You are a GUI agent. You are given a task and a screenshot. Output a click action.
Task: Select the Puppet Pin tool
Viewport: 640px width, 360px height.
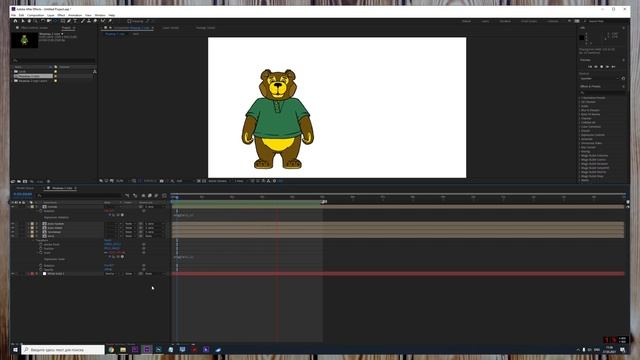coord(109,21)
